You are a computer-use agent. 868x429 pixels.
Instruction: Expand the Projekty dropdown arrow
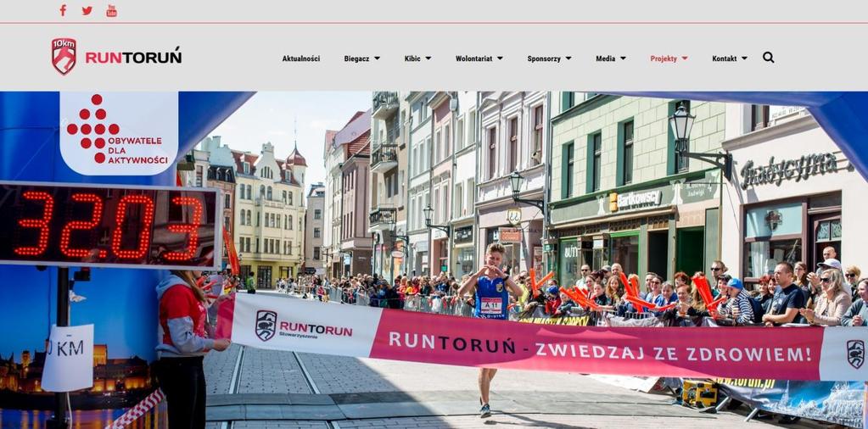click(x=685, y=58)
